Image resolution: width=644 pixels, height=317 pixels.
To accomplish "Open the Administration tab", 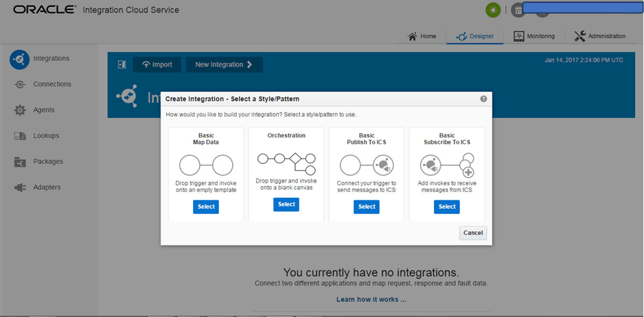I will (x=599, y=36).
